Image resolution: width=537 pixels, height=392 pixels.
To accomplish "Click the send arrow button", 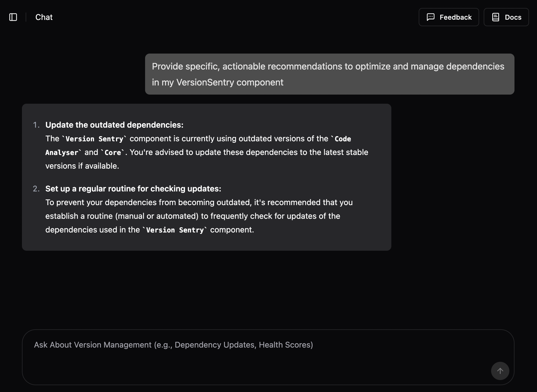I will point(500,371).
